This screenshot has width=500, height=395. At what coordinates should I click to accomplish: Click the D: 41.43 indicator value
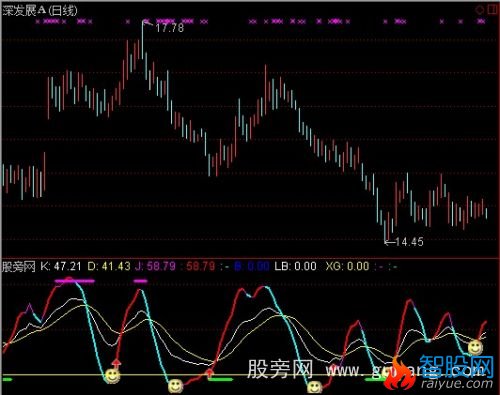[x=109, y=266]
